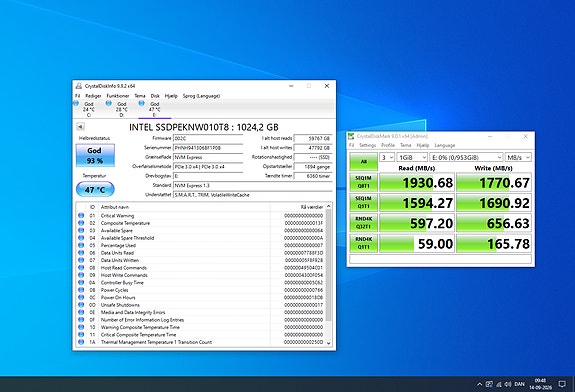Click the write result 165.78
Image resolution: width=575 pixels, height=392 pixels.
494,243
